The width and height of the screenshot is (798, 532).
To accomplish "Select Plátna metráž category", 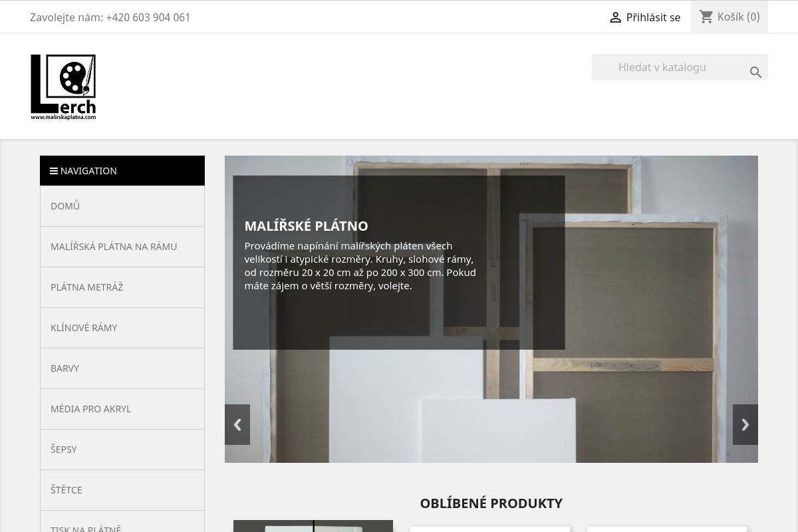I will pyautogui.click(x=87, y=287).
